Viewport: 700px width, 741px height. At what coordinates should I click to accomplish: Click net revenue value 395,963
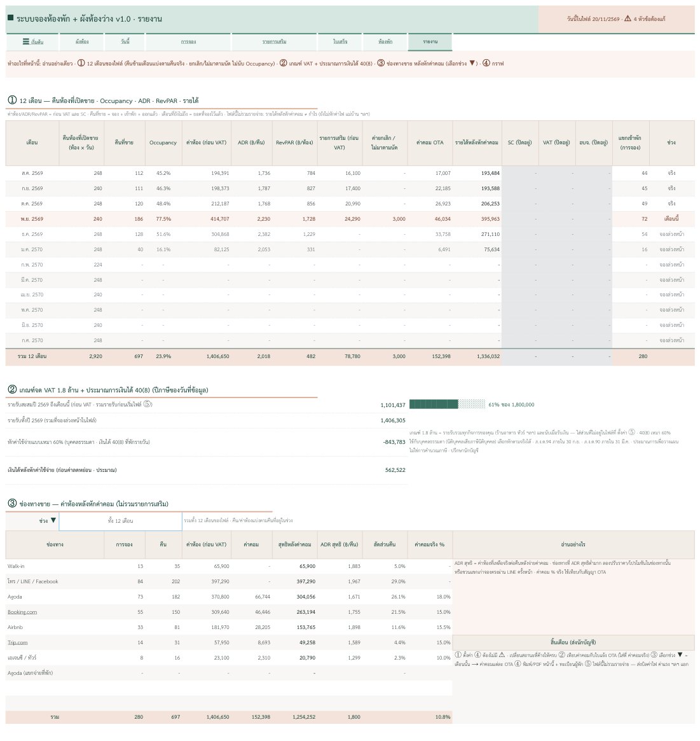490,219
